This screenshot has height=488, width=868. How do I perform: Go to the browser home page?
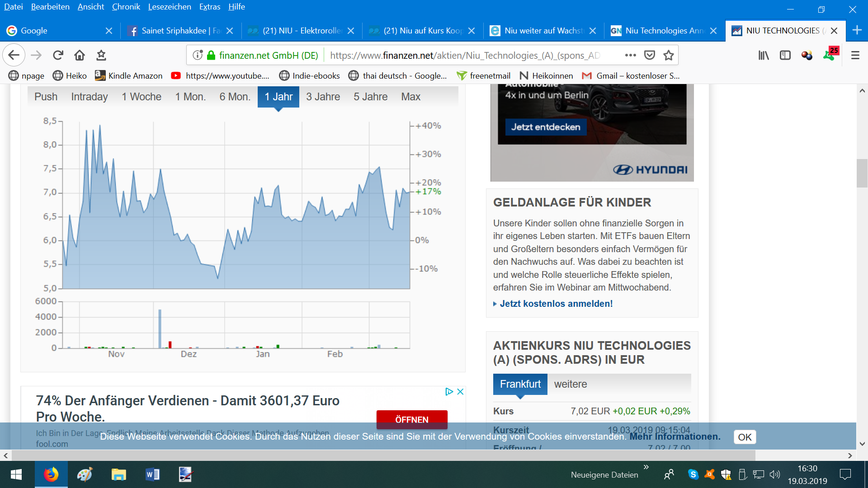80,55
